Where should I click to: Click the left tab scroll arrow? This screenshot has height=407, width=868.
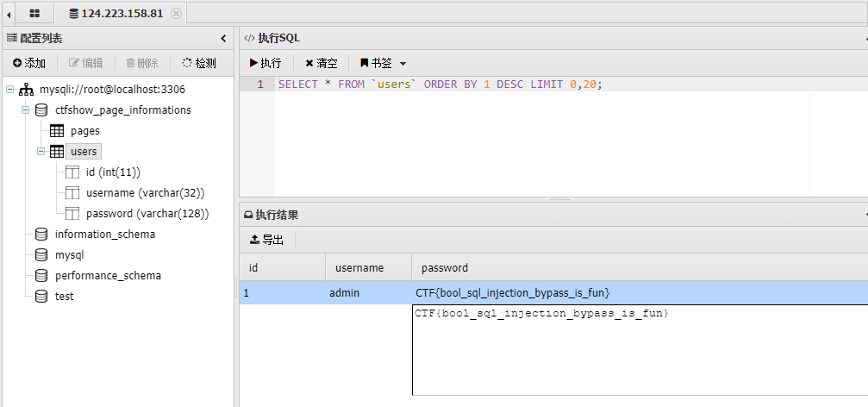coord(9,13)
